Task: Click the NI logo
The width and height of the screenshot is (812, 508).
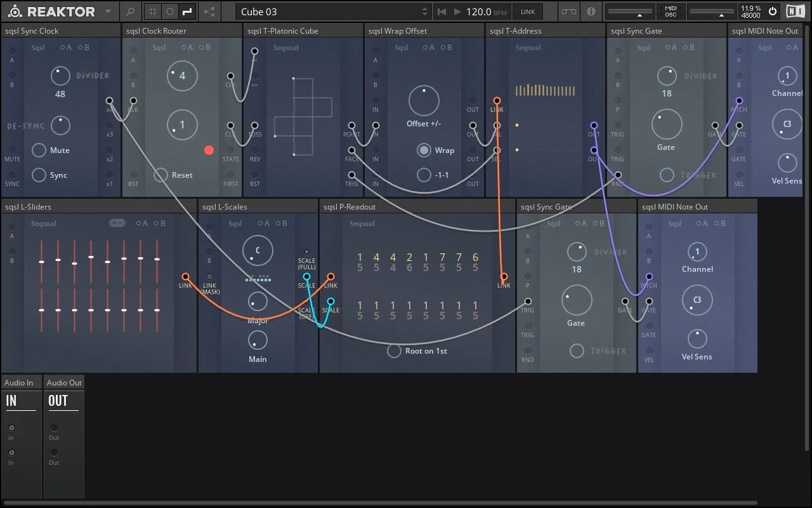Action: pos(795,11)
